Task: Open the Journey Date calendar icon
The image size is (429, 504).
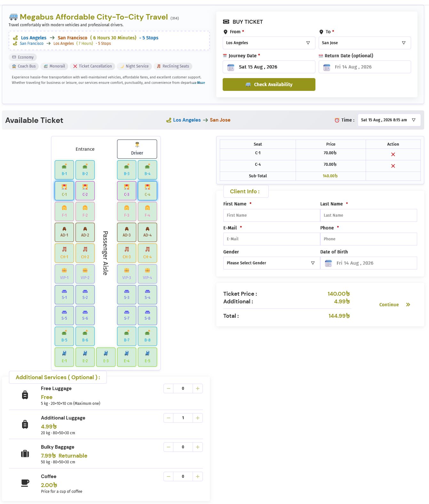Action: click(x=231, y=67)
